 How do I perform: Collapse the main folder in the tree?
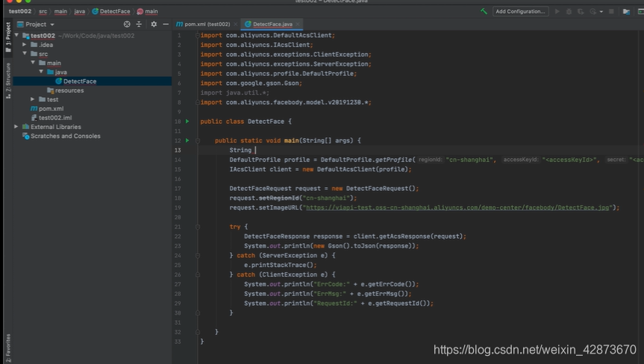click(33, 63)
